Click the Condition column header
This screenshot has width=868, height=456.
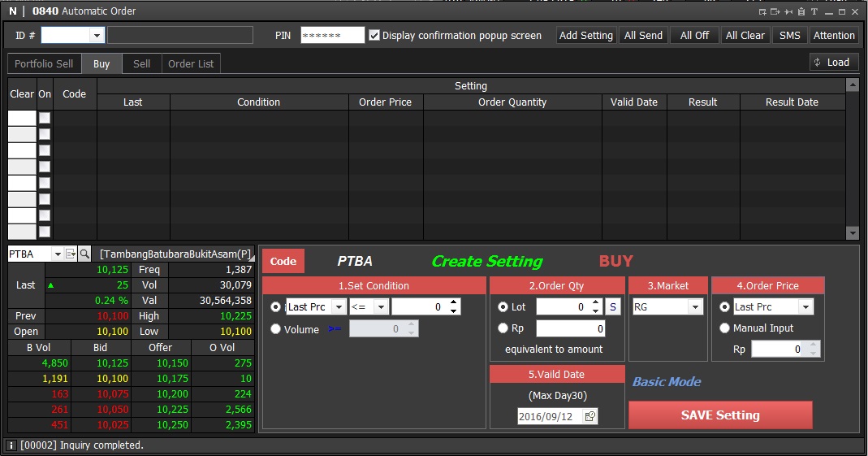[x=258, y=102]
